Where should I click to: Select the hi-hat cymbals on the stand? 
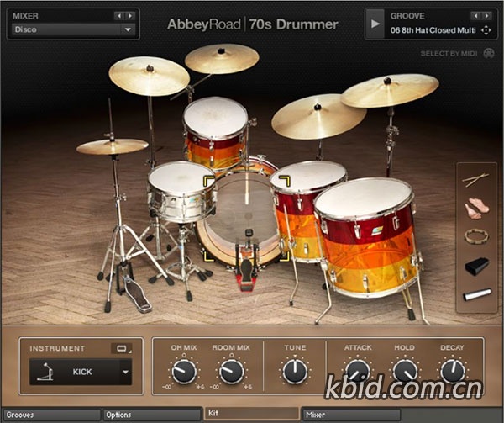coord(113,146)
